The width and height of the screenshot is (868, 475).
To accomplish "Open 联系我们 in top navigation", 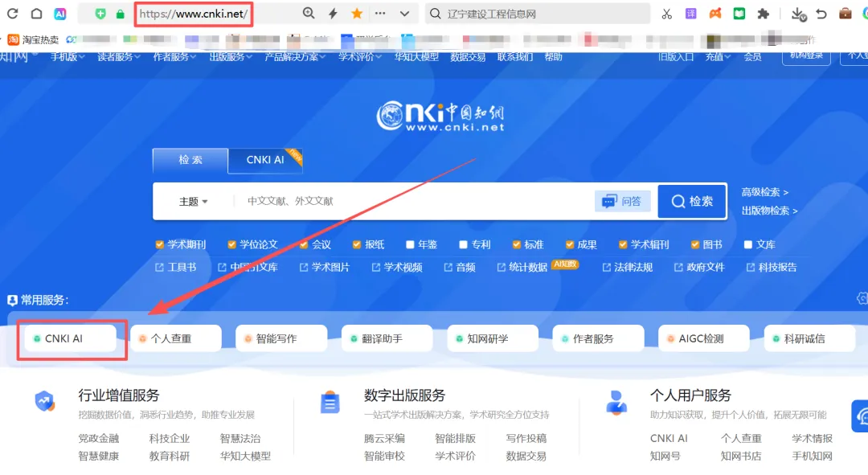I will pos(515,56).
